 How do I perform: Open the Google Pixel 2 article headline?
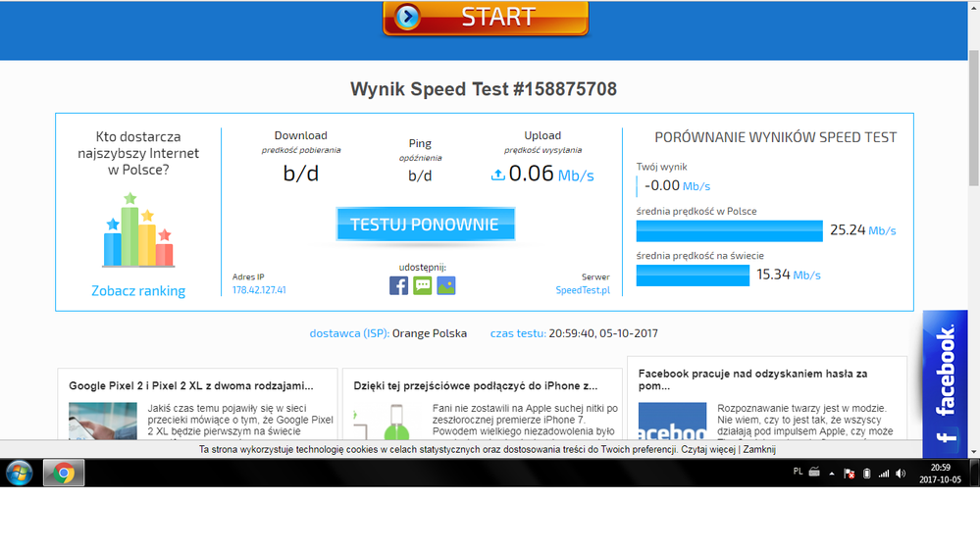tap(190, 385)
